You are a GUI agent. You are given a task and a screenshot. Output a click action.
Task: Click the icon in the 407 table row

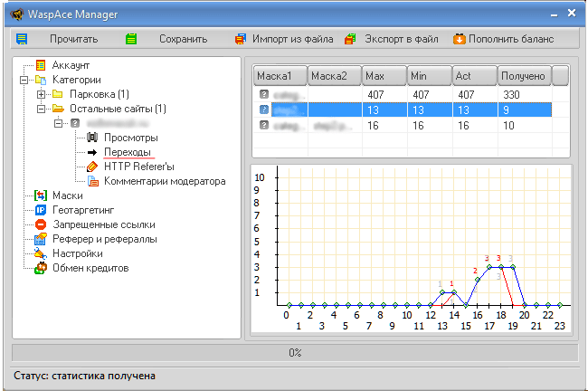tap(264, 94)
